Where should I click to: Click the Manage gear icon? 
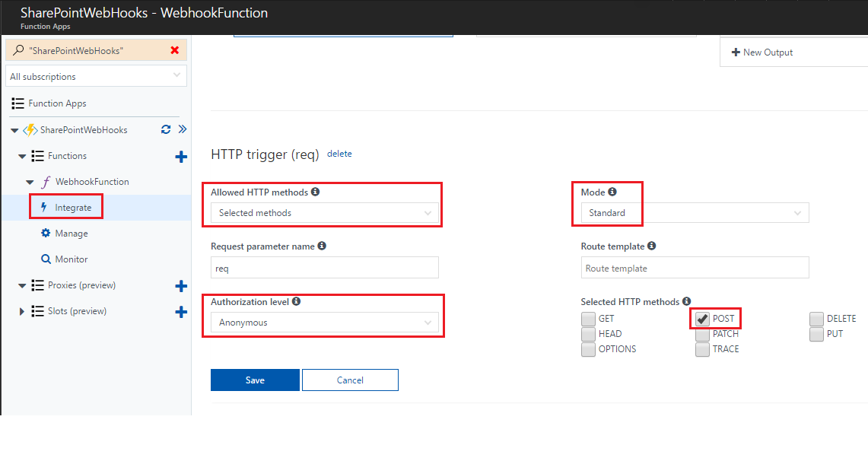[x=46, y=233]
